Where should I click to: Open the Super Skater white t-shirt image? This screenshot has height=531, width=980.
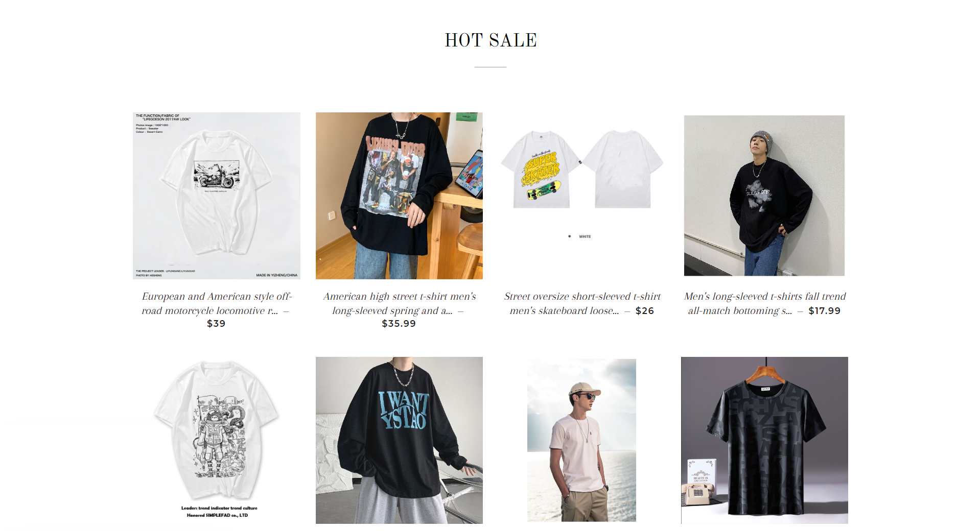coord(582,196)
